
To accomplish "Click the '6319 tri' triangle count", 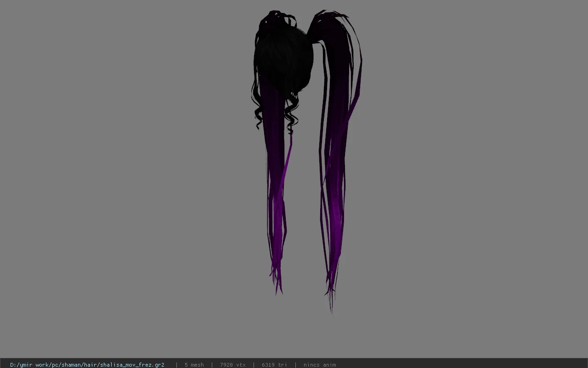I will [274, 364].
